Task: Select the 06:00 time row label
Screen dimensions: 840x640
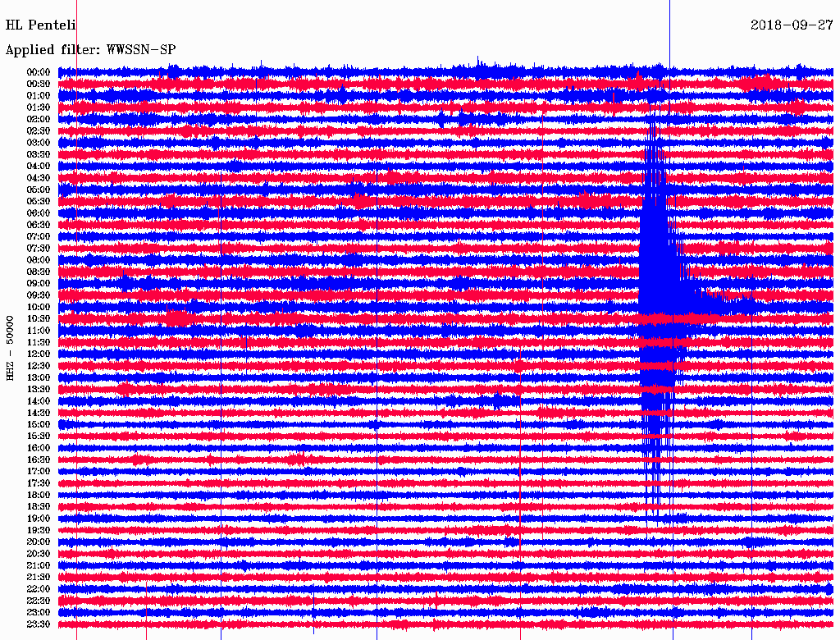Action: tap(38, 213)
